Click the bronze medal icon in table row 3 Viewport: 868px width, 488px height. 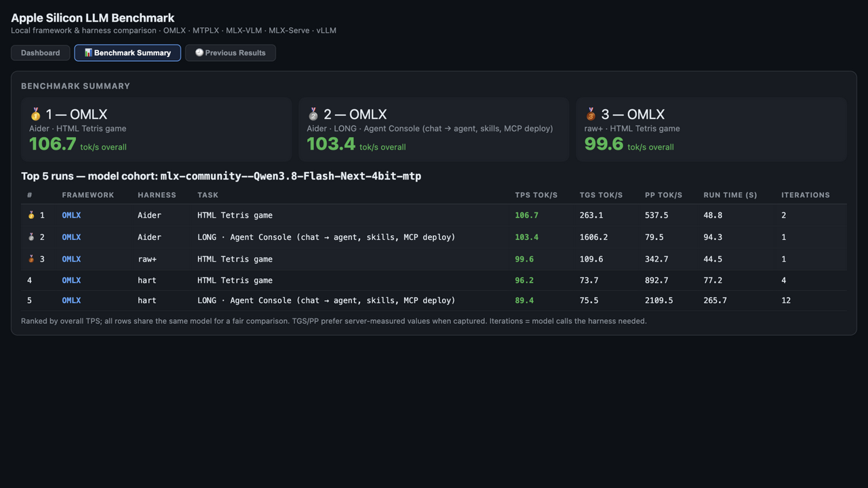pos(31,259)
